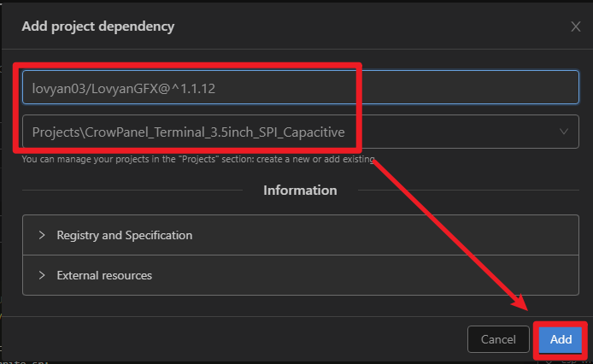Click the X icon beside the dialog title
Image resolution: width=593 pixels, height=364 pixels.
pos(576,26)
